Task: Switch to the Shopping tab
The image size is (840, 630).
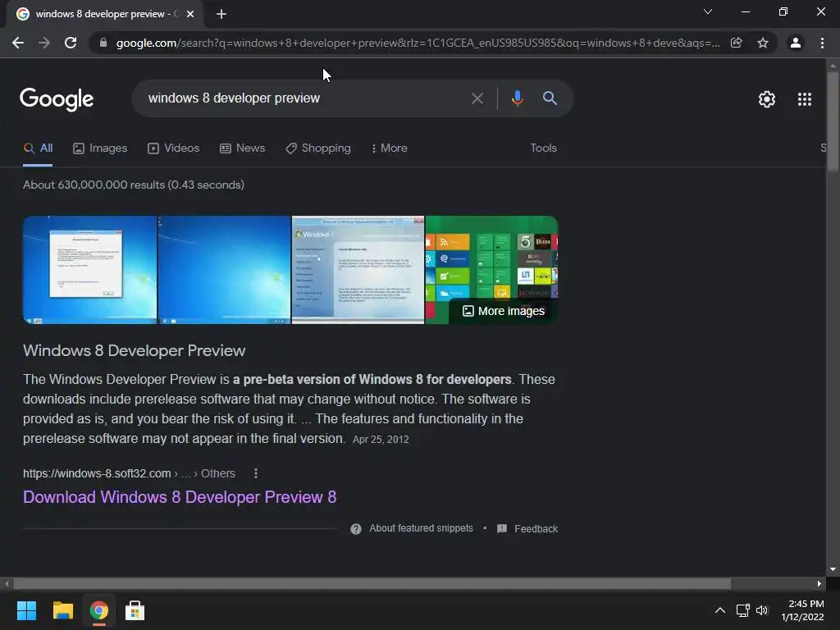Action: point(318,148)
